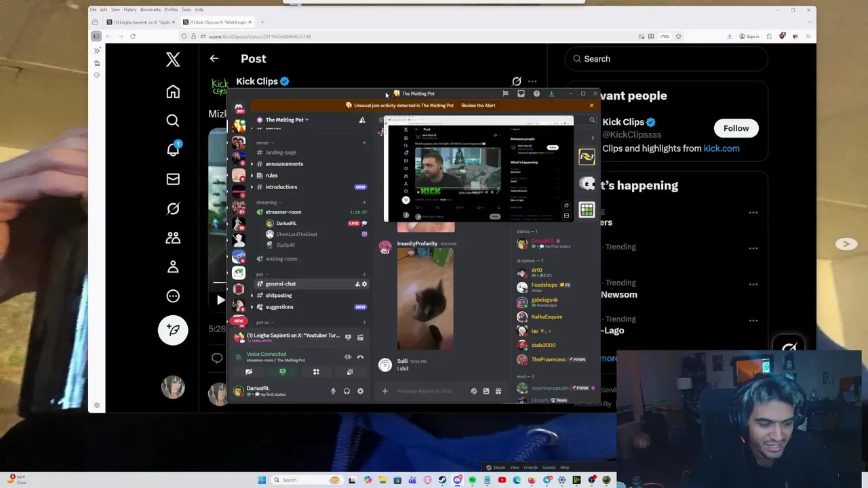Open X Explore magnifier in left sidebar
This screenshot has height=488, width=868.
click(173, 121)
